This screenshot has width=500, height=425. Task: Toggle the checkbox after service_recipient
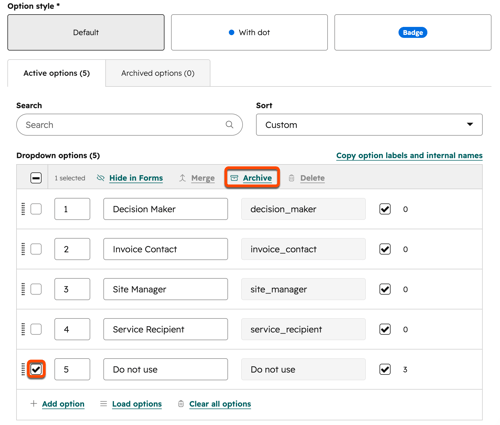pyautogui.click(x=385, y=329)
